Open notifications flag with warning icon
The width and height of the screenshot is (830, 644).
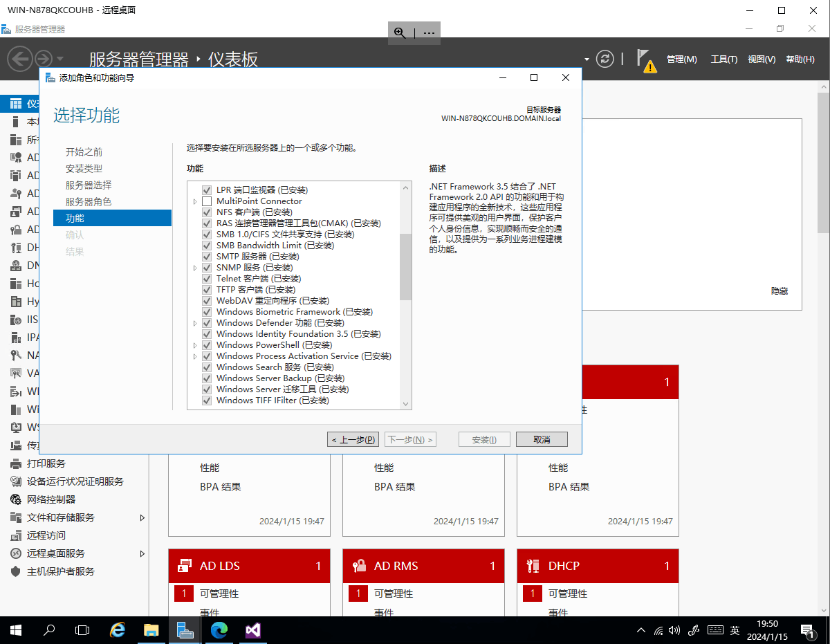(646, 60)
